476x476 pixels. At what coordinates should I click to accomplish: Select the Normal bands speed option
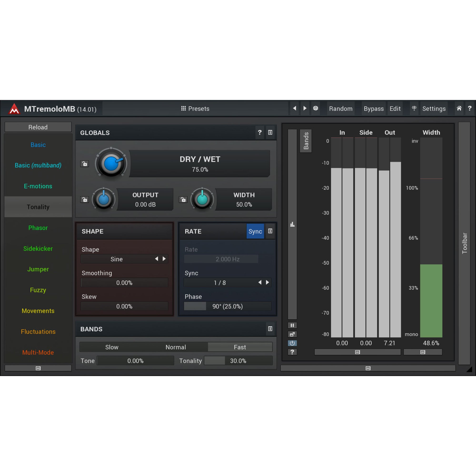click(176, 347)
